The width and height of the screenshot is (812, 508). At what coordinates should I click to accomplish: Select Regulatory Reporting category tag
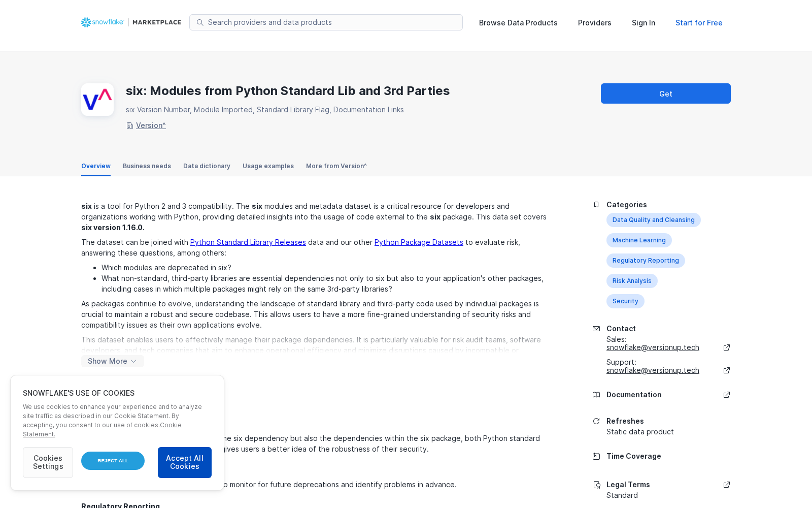(x=646, y=261)
